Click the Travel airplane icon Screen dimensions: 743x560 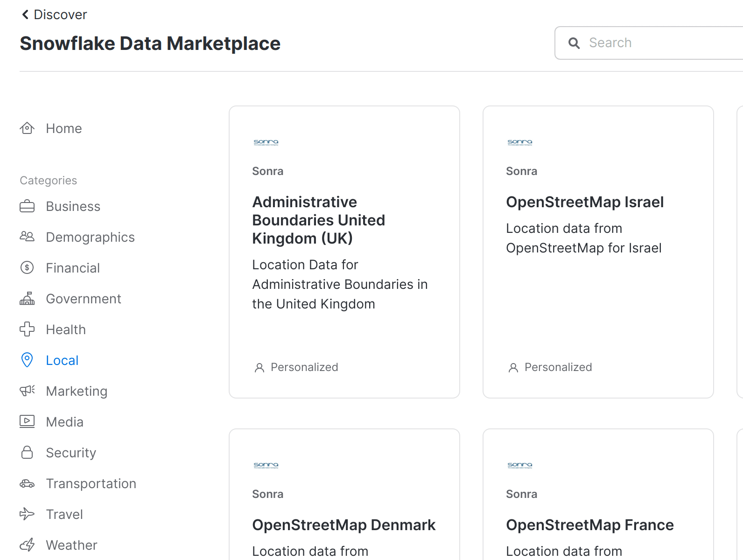(x=27, y=514)
